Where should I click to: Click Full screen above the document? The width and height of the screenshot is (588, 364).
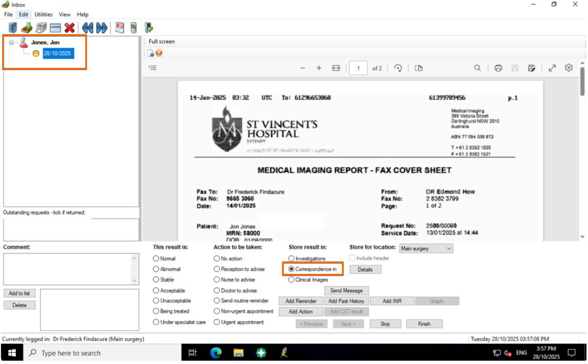click(162, 41)
